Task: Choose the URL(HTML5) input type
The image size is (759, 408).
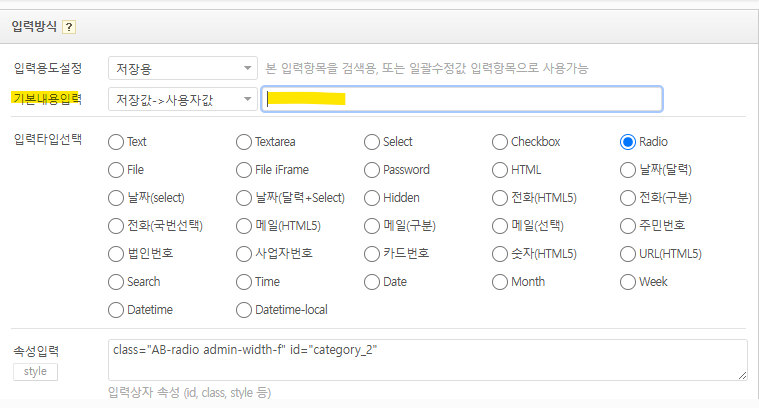Action: coord(628,254)
